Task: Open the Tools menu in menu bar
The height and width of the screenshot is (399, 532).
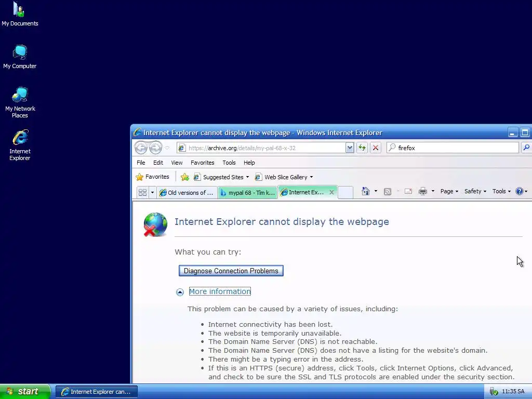Action: point(229,163)
